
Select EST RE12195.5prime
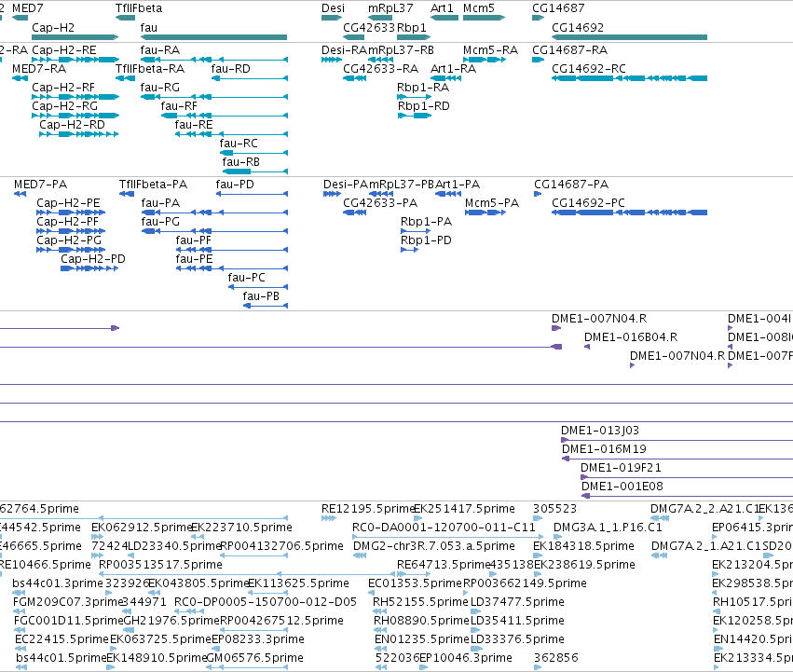(x=368, y=509)
